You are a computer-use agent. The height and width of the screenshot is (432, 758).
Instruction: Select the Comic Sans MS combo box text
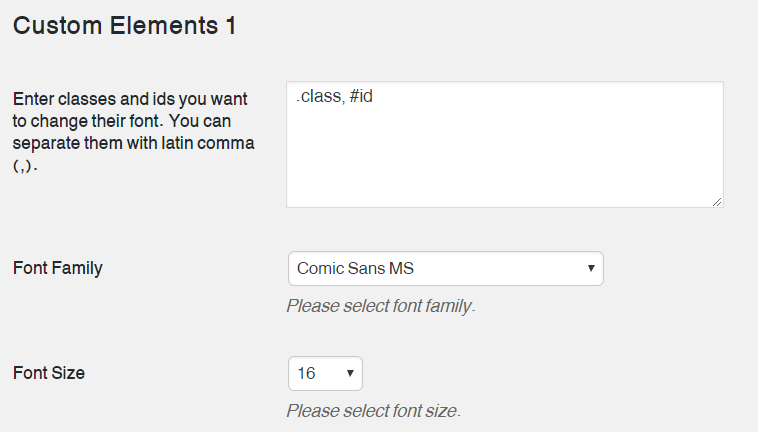coord(356,269)
